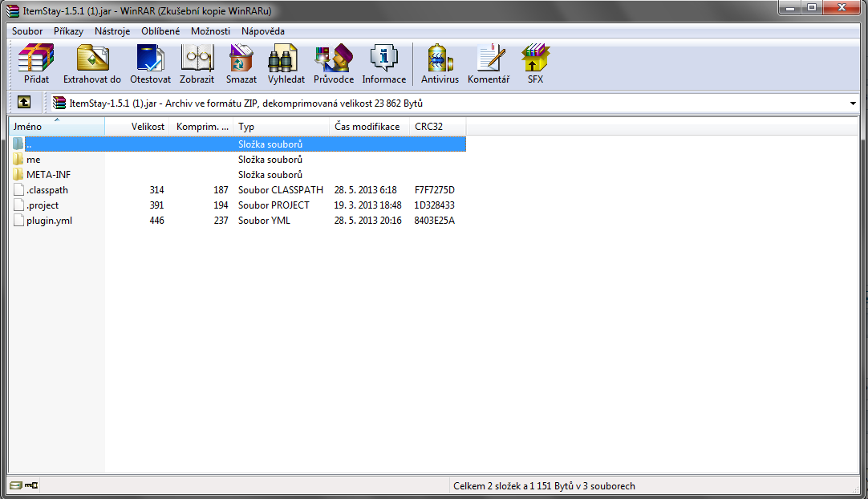Click the date '28. 5. 2013 20:16'
The height and width of the screenshot is (499, 868).
pyautogui.click(x=367, y=221)
